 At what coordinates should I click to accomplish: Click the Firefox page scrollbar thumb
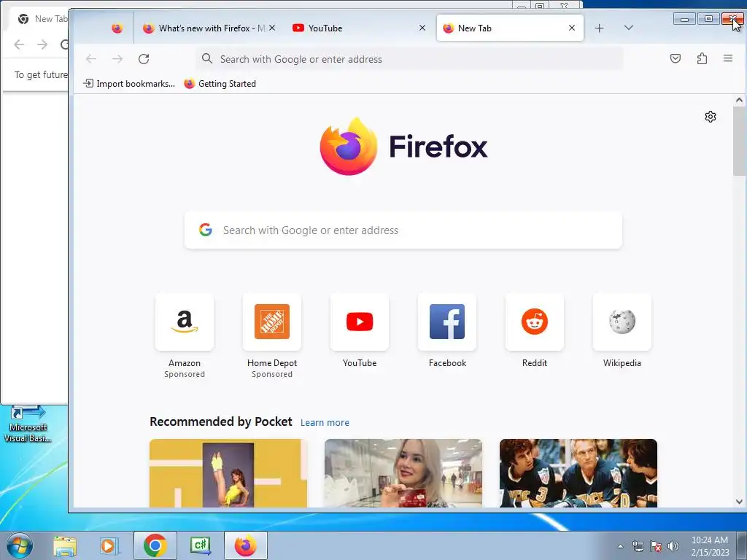[739, 141]
